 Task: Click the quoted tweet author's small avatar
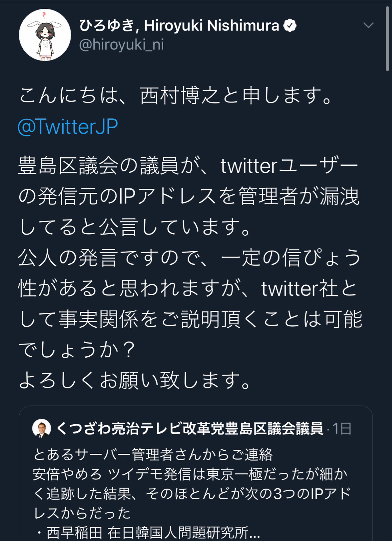42,428
